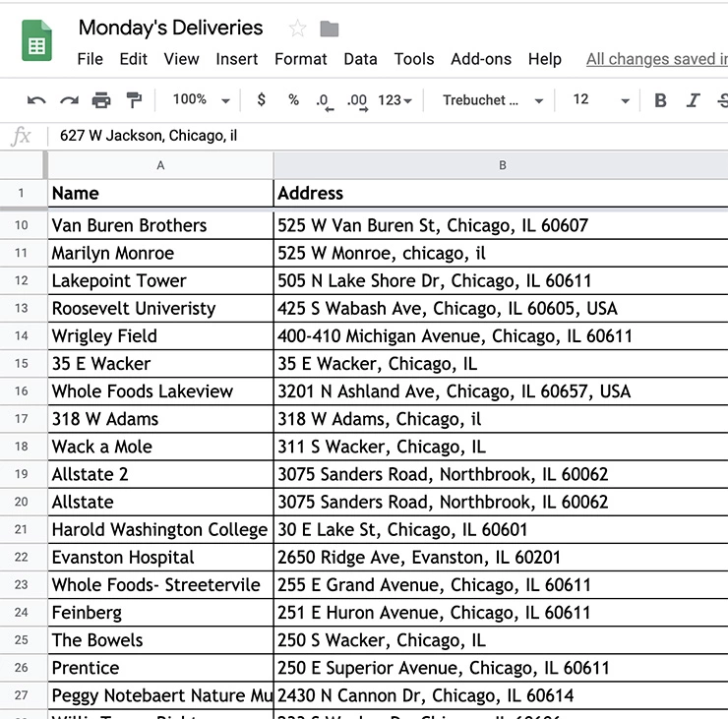
Task: Open the Help menu
Action: click(545, 59)
